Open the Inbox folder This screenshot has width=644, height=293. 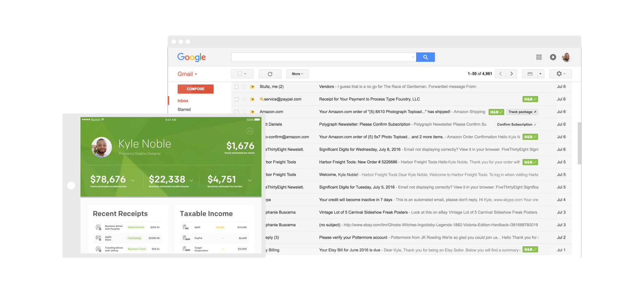[x=183, y=101]
